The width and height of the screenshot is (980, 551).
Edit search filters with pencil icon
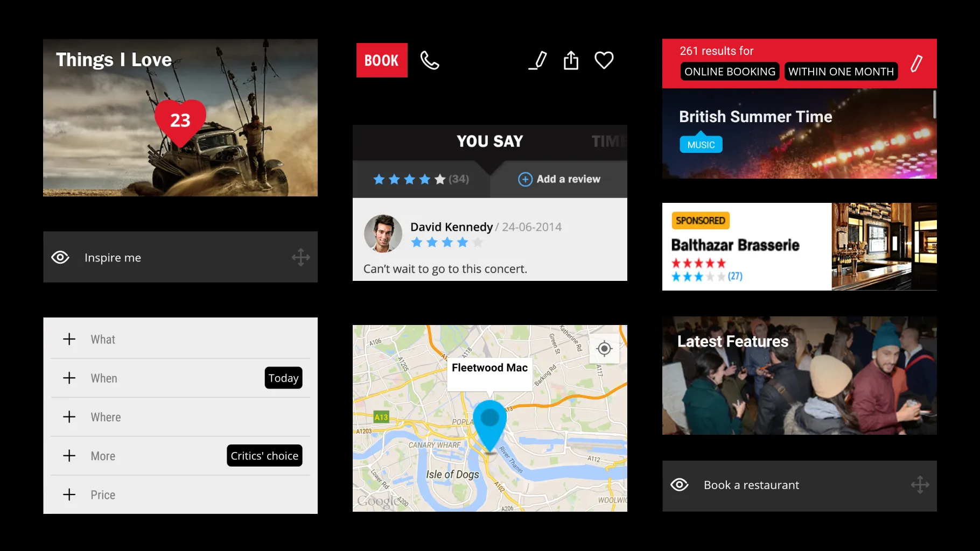(x=916, y=63)
